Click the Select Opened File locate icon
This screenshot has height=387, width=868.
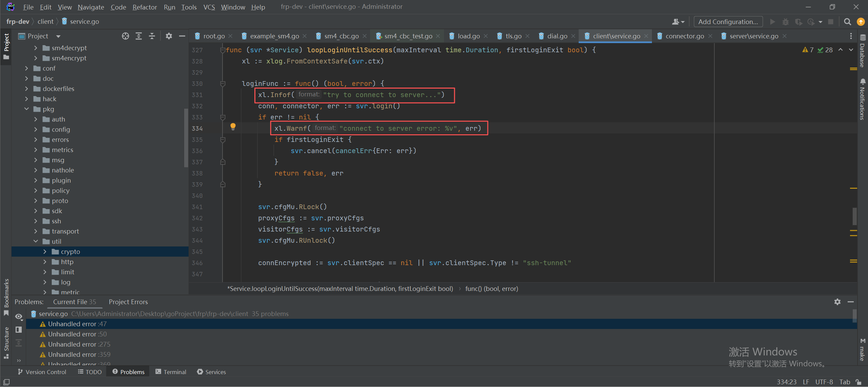click(x=126, y=36)
